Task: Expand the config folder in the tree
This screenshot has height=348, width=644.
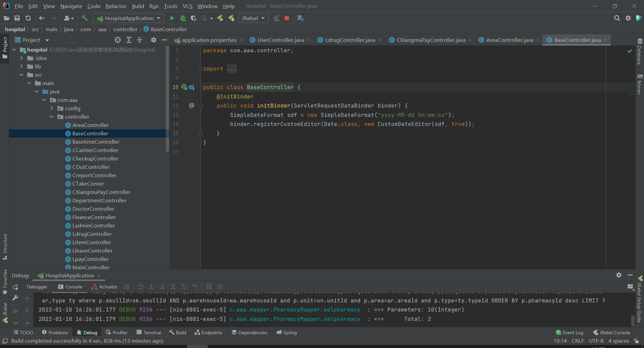Action: coord(52,108)
